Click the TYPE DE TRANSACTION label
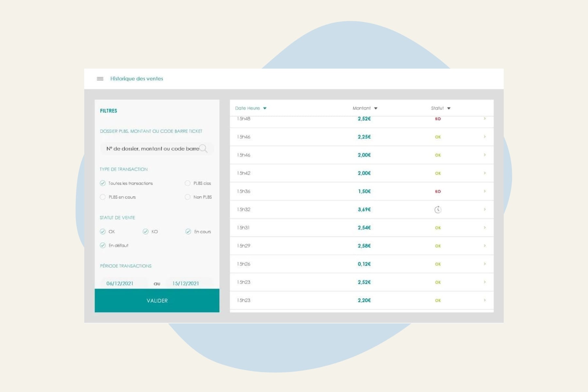The width and height of the screenshot is (588, 392). coord(123,169)
